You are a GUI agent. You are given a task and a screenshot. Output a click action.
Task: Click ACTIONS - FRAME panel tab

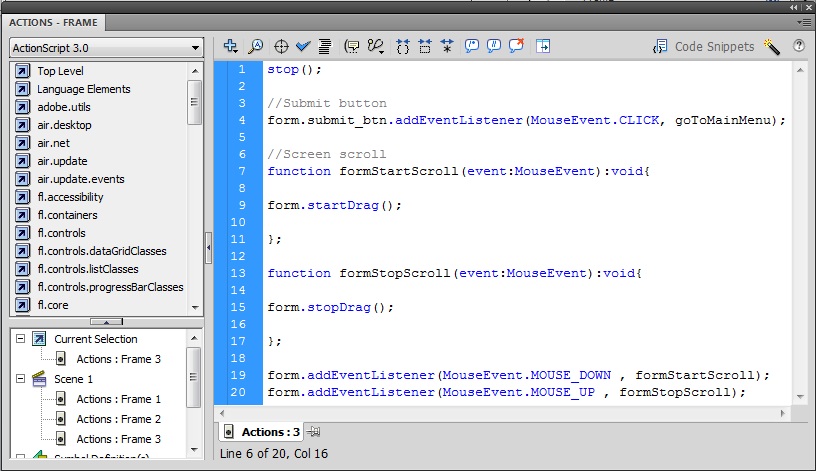point(54,22)
